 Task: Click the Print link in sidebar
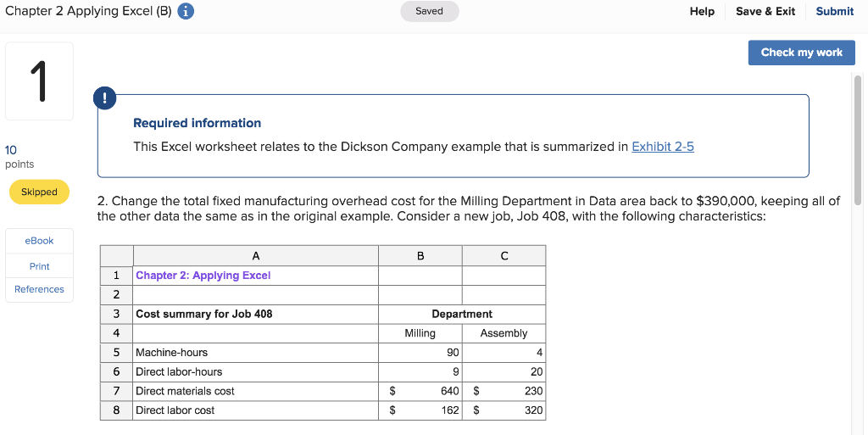point(39,266)
